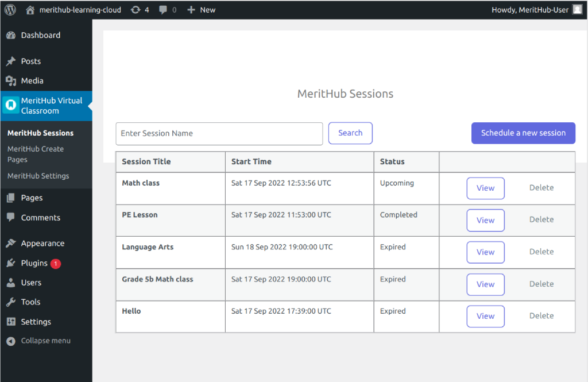The height and width of the screenshot is (382, 588).
Task: Click the Collapse menu arrow icon
Action: click(x=11, y=341)
